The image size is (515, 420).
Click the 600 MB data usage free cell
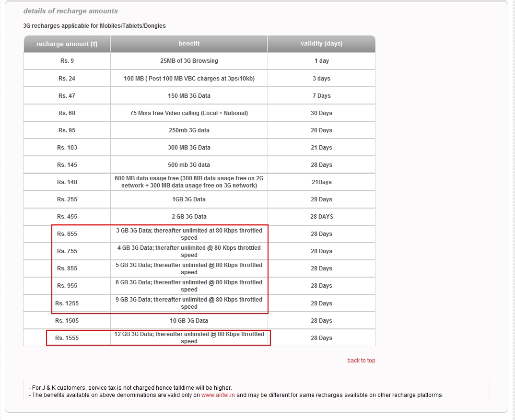(188, 182)
